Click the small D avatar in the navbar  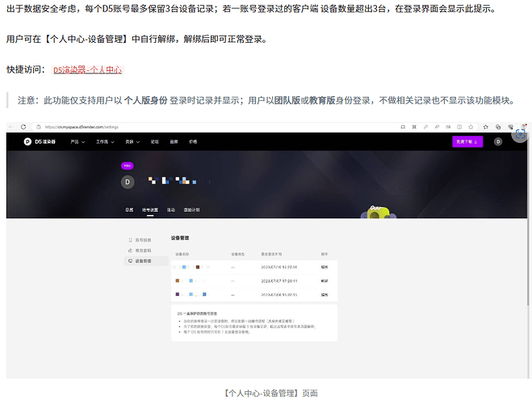(x=498, y=141)
